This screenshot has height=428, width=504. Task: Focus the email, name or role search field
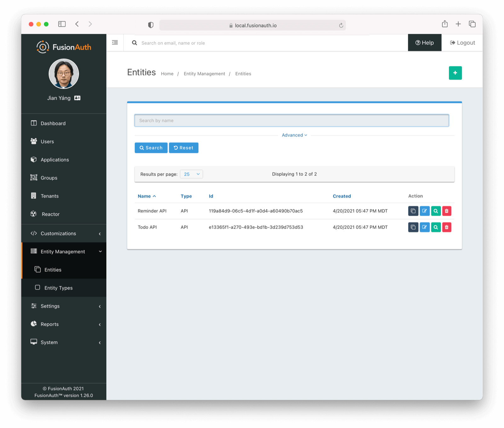(x=271, y=43)
